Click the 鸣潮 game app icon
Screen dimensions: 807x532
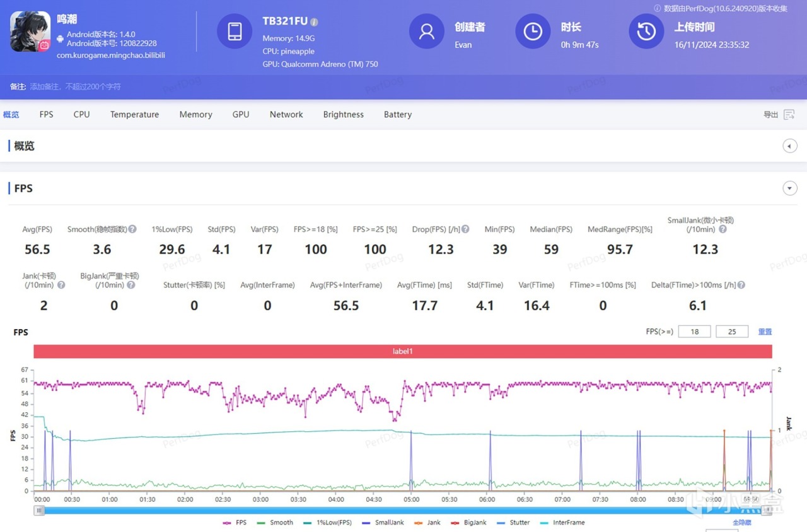(30, 32)
